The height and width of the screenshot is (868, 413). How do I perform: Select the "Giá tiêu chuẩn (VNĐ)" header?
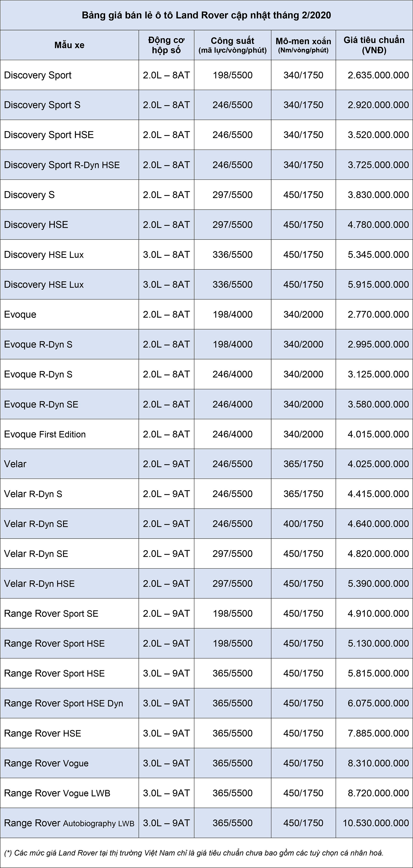click(x=374, y=45)
